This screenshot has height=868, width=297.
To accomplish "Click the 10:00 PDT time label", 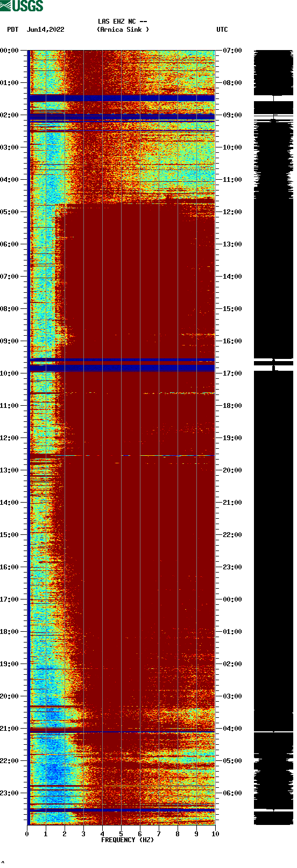I will (9, 373).
